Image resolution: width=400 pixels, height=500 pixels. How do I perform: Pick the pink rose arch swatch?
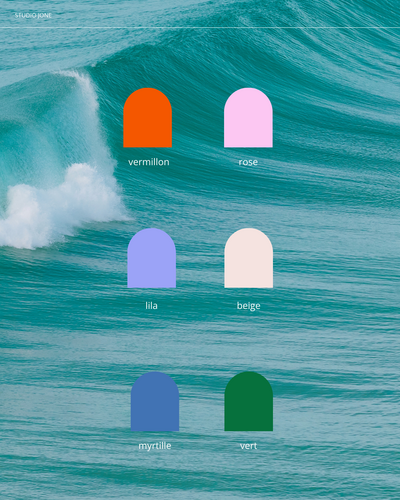248,118
